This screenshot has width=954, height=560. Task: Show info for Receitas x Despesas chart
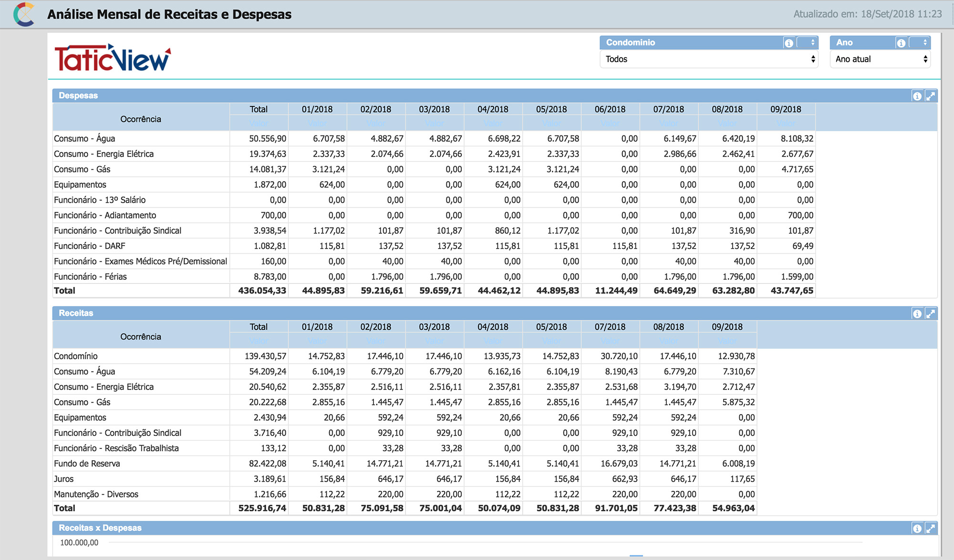(x=917, y=528)
